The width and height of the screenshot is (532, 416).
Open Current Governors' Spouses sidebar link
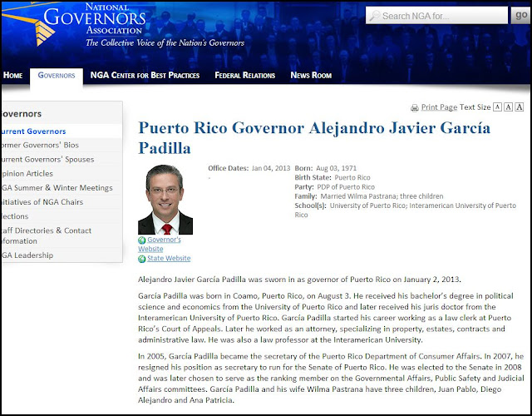47,159
